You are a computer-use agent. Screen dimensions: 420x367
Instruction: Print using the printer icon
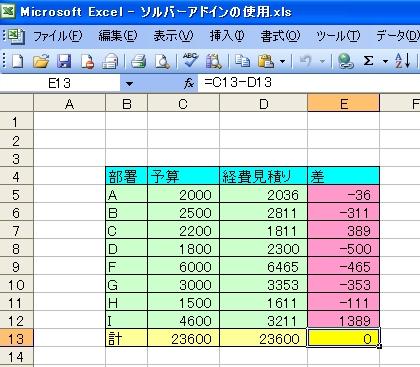[x=138, y=62]
